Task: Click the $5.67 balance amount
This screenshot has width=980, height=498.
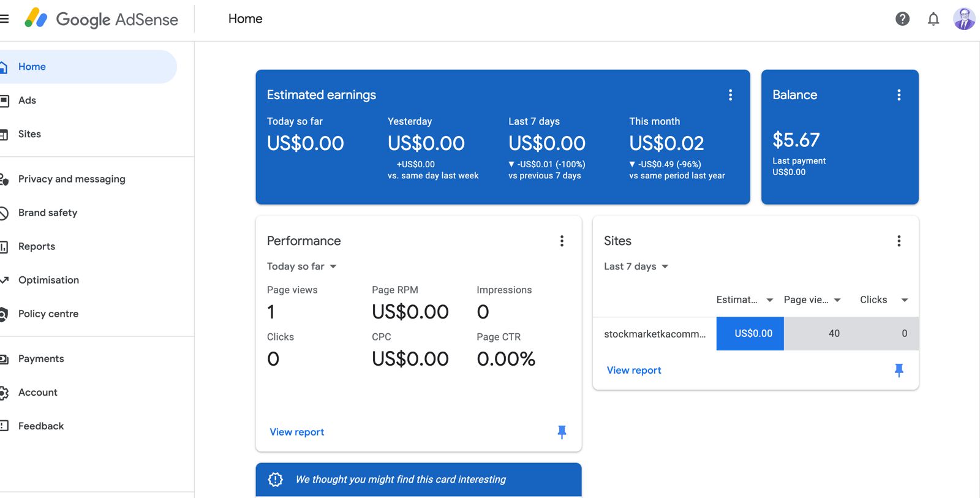Action: [796, 140]
